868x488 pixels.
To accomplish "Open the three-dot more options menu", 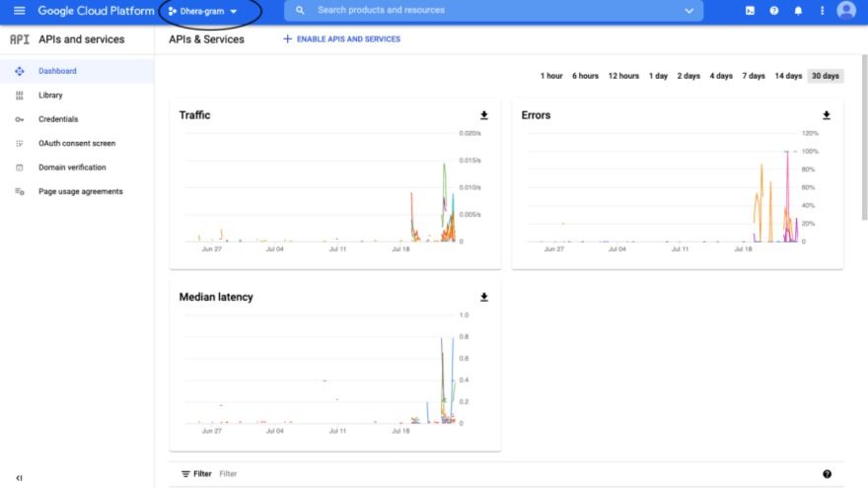I will (823, 11).
